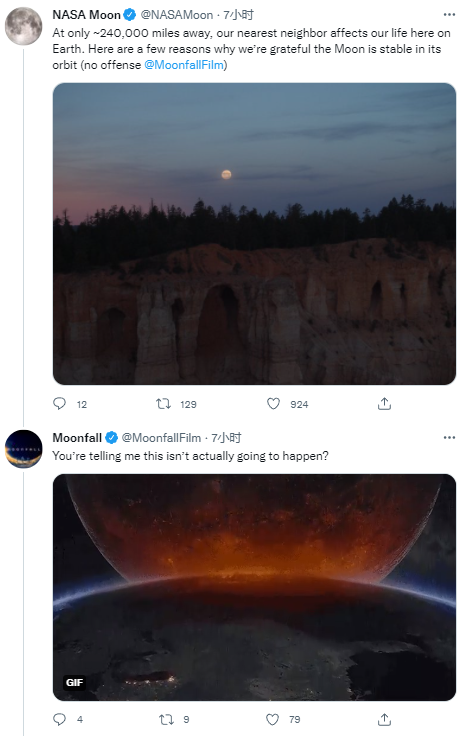Screen dimensions: 464x736
Task: Retweet the Moonfall tweet
Action: (167, 719)
